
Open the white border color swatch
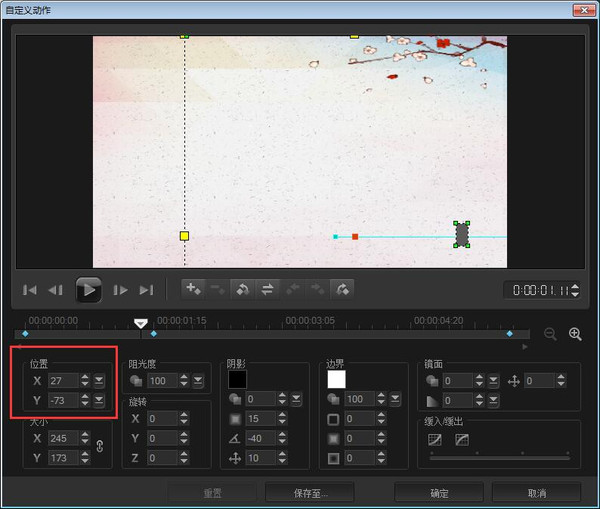click(336, 380)
